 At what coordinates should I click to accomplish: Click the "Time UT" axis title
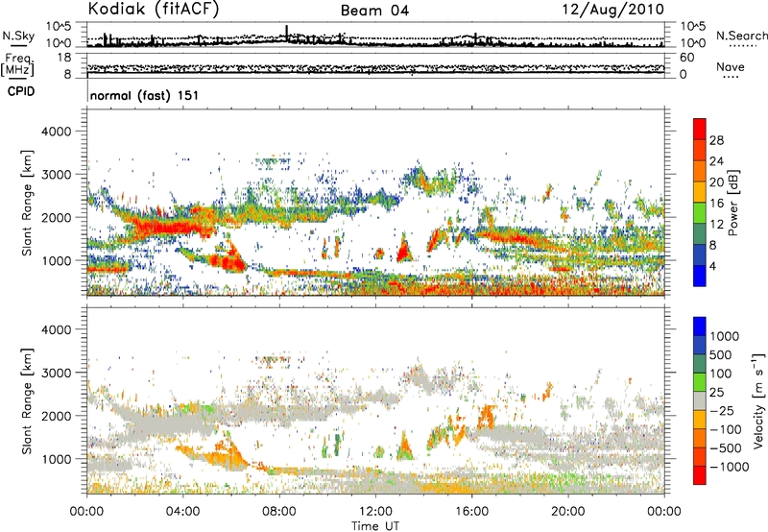click(375, 526)
